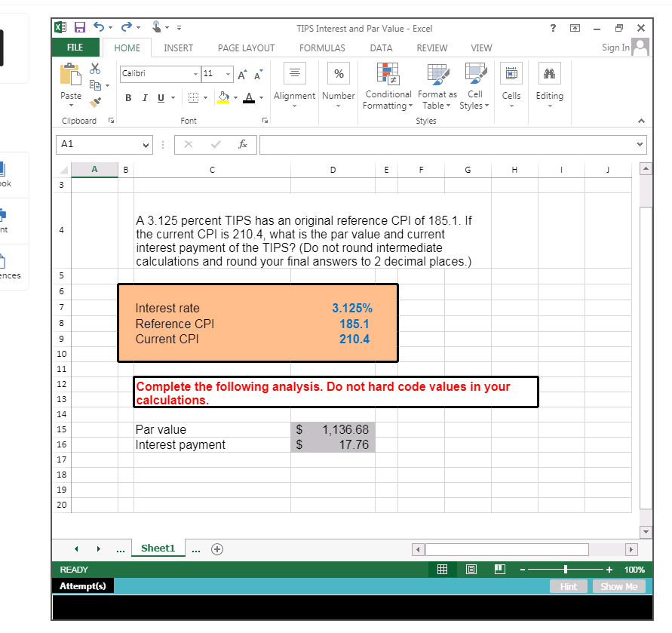
Task: Open the Fill Color dropdown arrow
Action: 235,97
